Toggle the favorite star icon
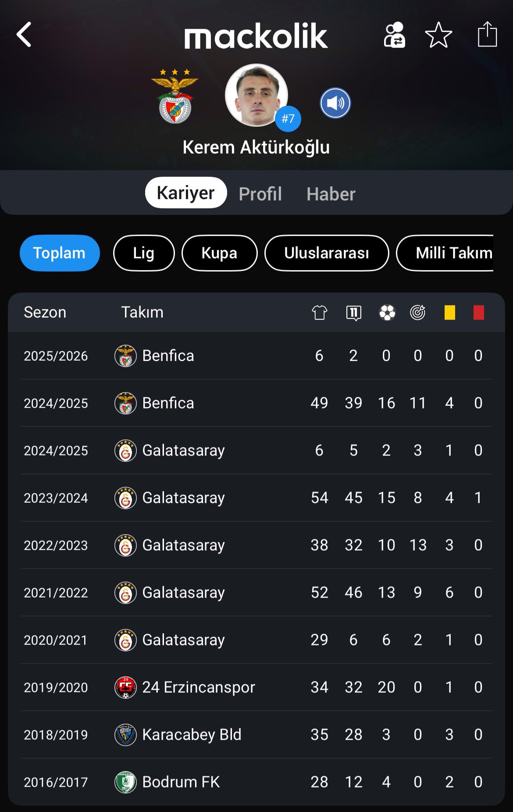Image resolution: width=513 pixels, height=812 pixels. pos(438,35)
